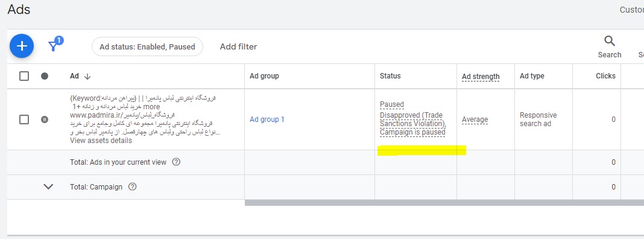Click the Average ad strength value
Screen dimensions: 644x239
coord(475,119)
